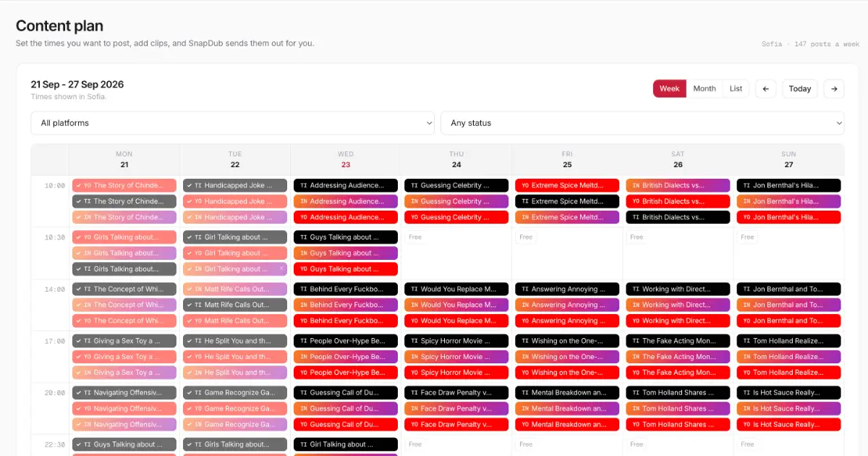Open TI Giving a Sex Toy post

(x=124, y=341)
